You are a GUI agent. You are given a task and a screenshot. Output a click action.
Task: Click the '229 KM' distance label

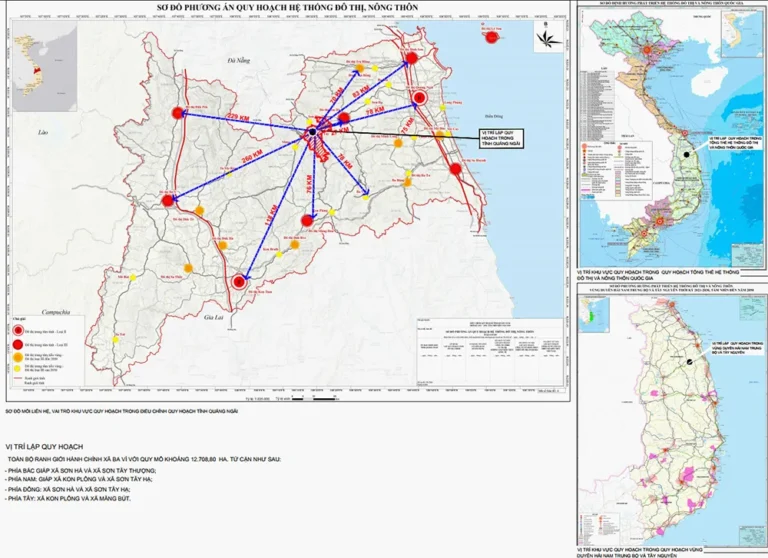pyautogui.click(x=238, y=118)
